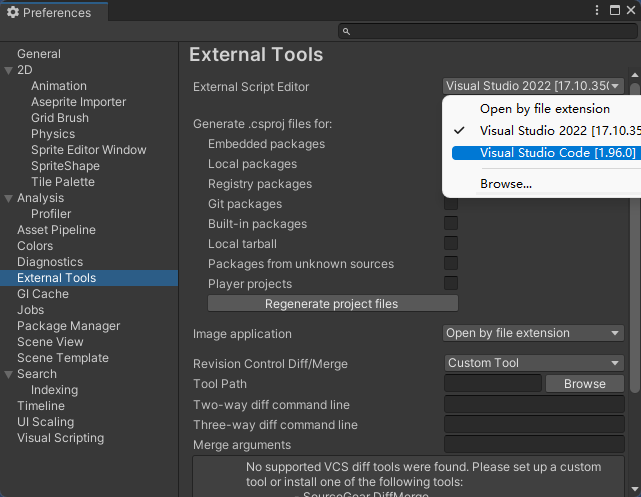Open Physics preferences

tap(53, 134)
